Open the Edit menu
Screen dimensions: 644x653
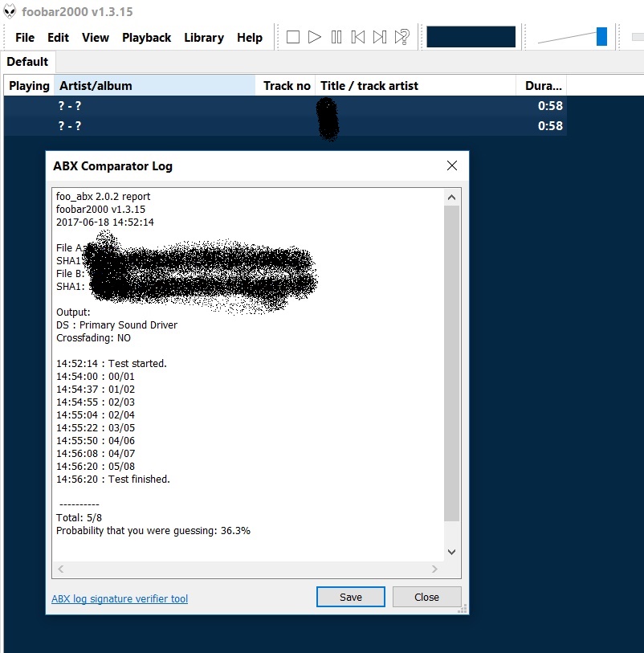[x=58, y=38]
